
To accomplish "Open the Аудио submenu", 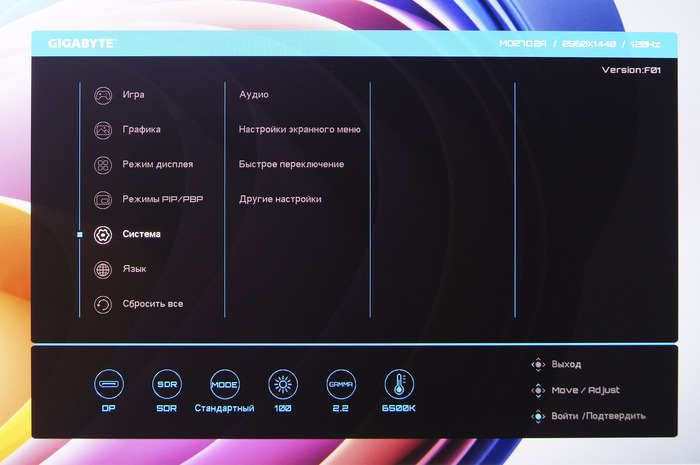I will point(254,95).
